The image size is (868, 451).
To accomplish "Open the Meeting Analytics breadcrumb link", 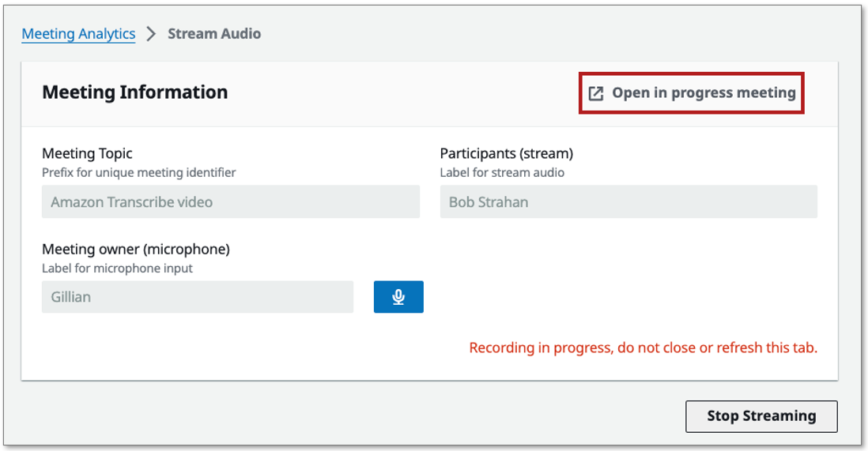I will click(78, 34).
